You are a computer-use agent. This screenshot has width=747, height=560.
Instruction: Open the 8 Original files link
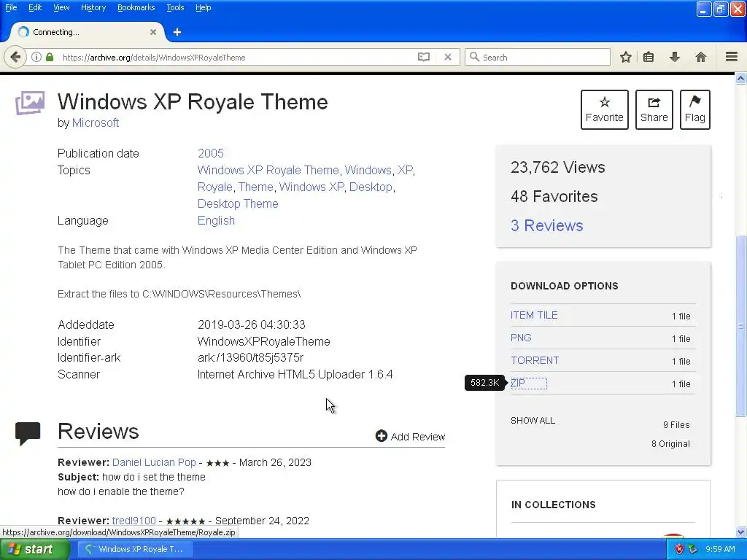pos(670,444)
